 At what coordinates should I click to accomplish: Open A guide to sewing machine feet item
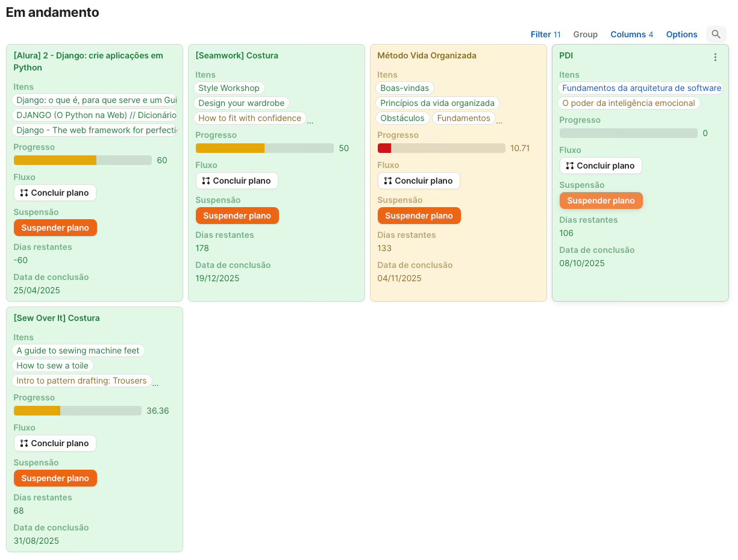point(78,350)
